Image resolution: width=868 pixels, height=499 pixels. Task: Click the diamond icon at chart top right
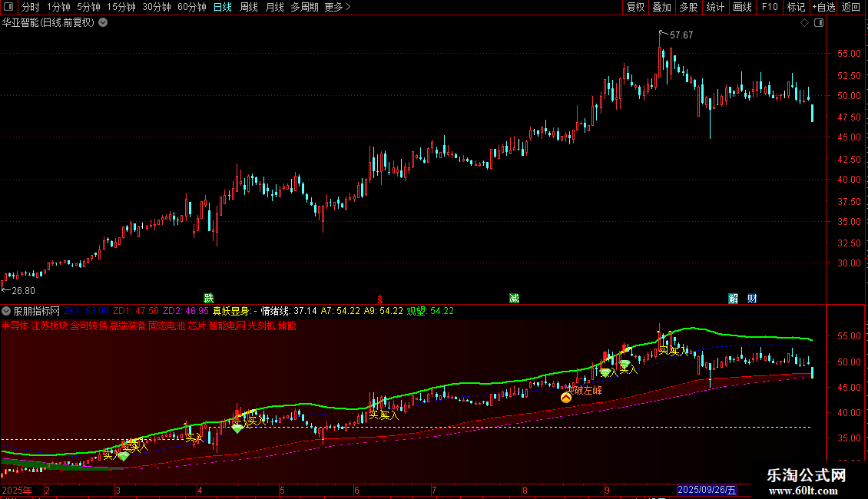[x=804, y=22]
